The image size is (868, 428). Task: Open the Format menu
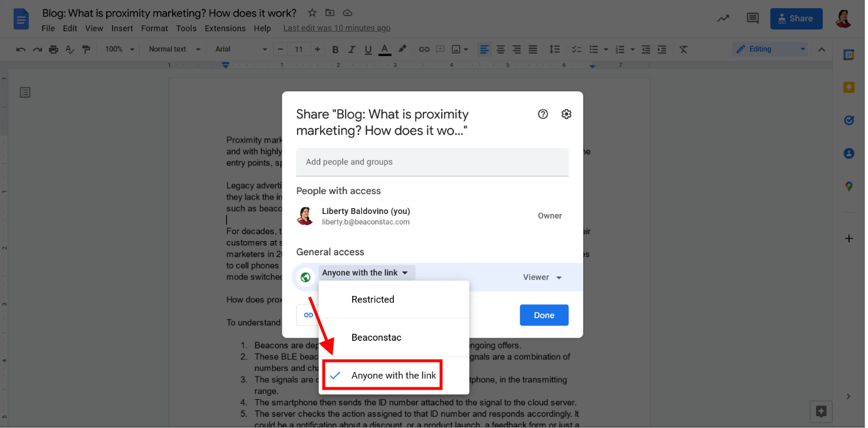pyautogui.click(x=154, y=28)
